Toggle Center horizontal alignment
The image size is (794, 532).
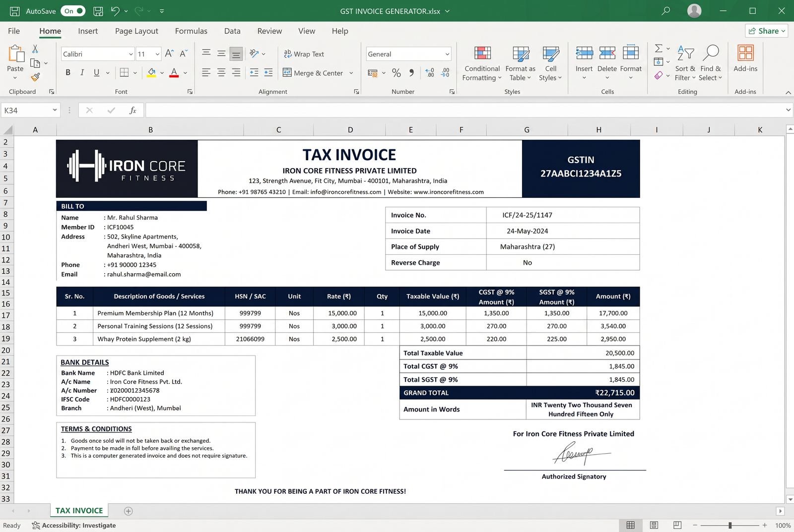click(x=221, y=72)
